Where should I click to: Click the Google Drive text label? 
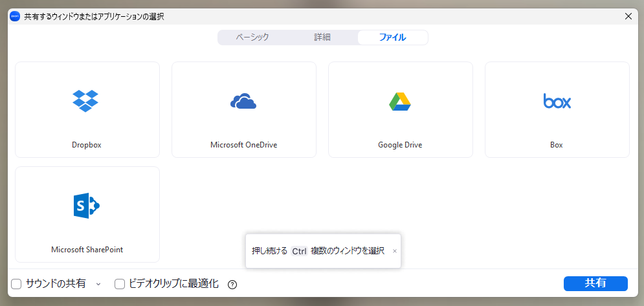[400, 145]
